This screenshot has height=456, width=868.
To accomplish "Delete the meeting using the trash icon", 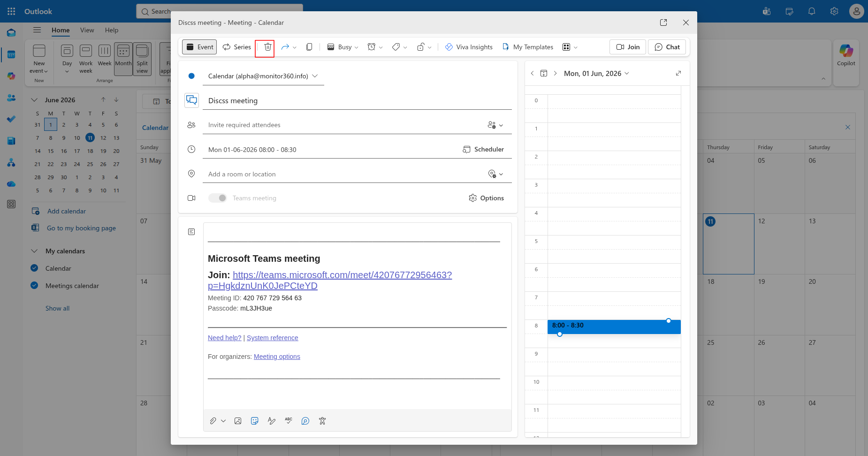I will (x=267, y=47).
